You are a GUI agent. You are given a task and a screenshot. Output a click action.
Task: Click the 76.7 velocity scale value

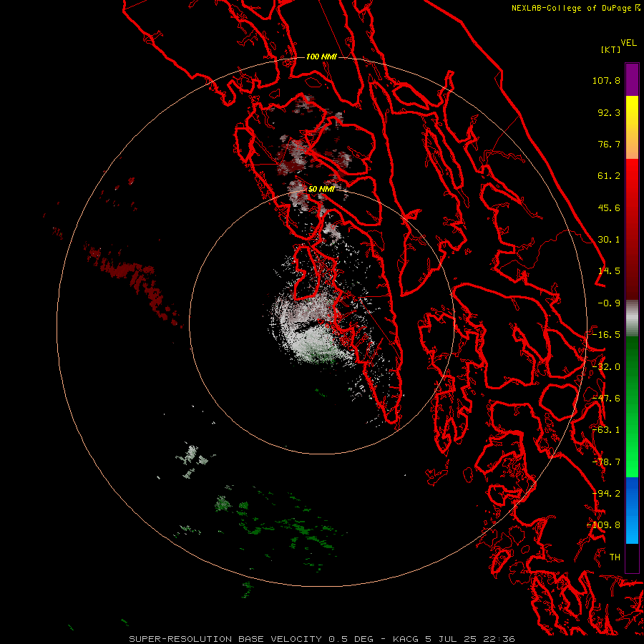click(609, 144)
